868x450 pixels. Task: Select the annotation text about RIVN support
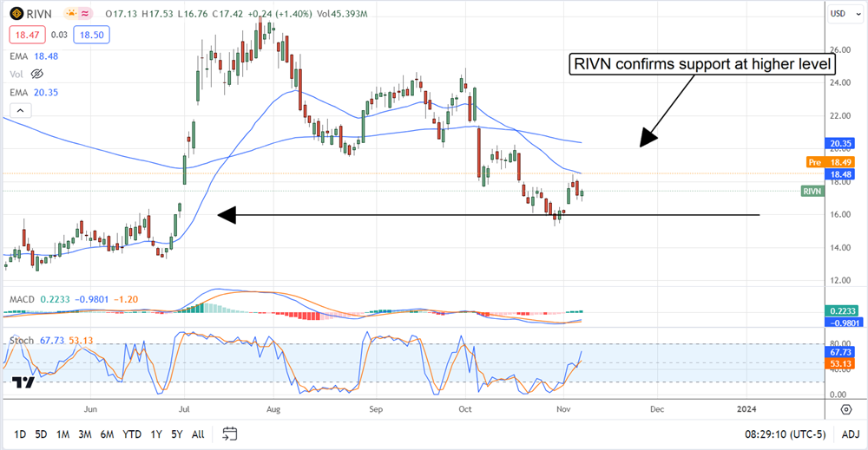(700, 63)
